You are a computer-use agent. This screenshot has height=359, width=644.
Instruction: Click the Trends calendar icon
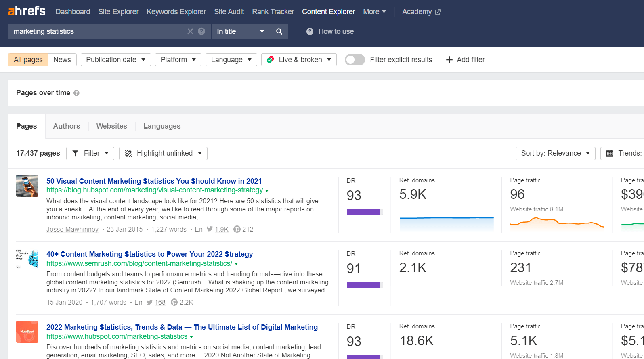[x=610, y=153]
